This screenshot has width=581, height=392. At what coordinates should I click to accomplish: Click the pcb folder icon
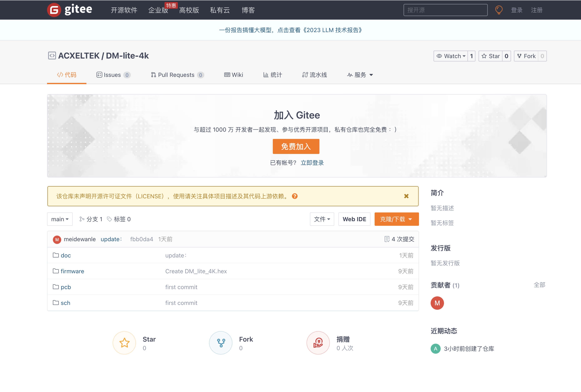pos(56,287)
